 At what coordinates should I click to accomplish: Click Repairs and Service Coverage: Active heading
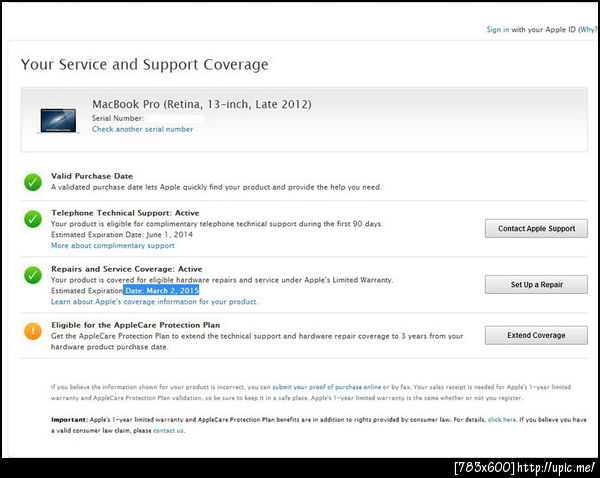pyautogui.click(x=127, y=269)
